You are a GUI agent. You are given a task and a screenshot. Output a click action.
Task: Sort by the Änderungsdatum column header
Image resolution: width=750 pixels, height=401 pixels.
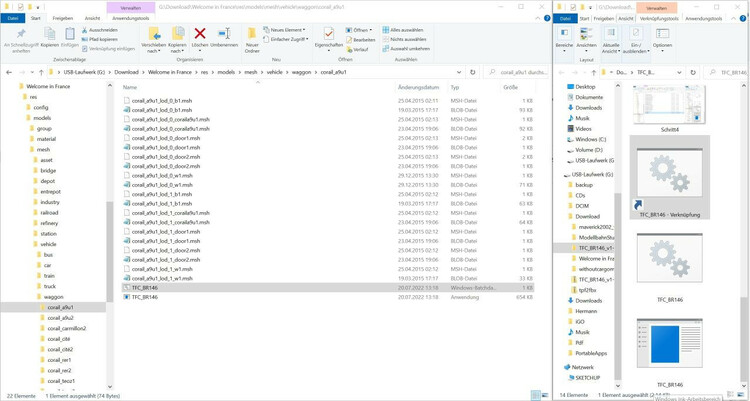click(x=418, y=87)
